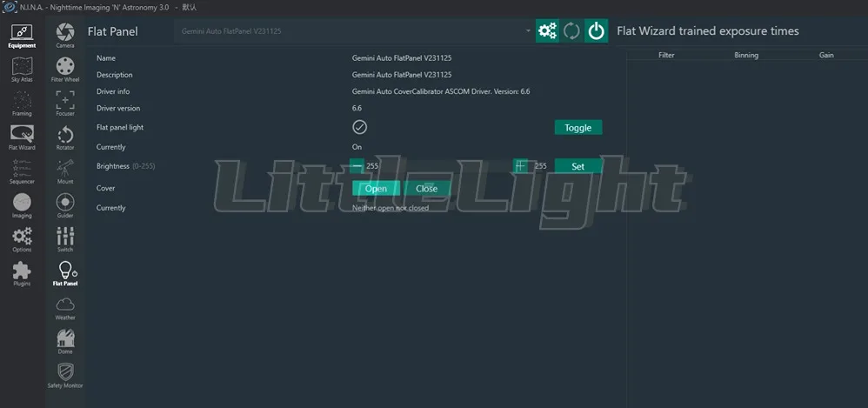Image resolution: width=868 pixels, height=408 pixels.
Task: Go to the Framing section
Action: [x=22, y=104]
